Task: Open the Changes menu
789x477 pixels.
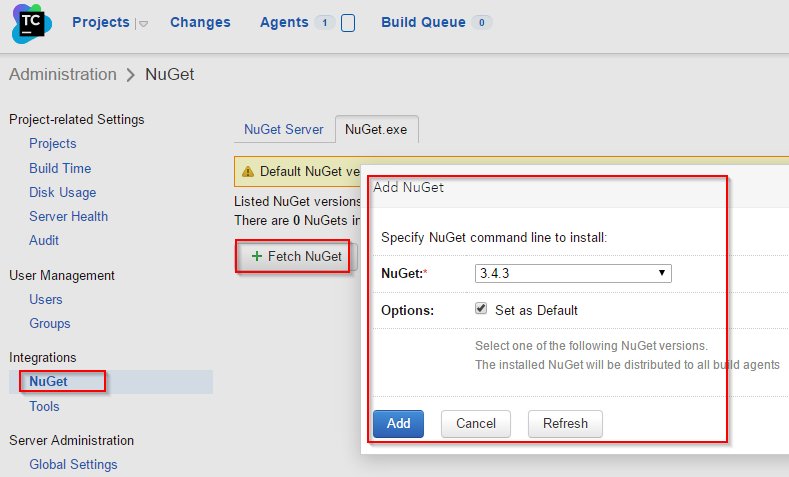Action: [200, 22]
